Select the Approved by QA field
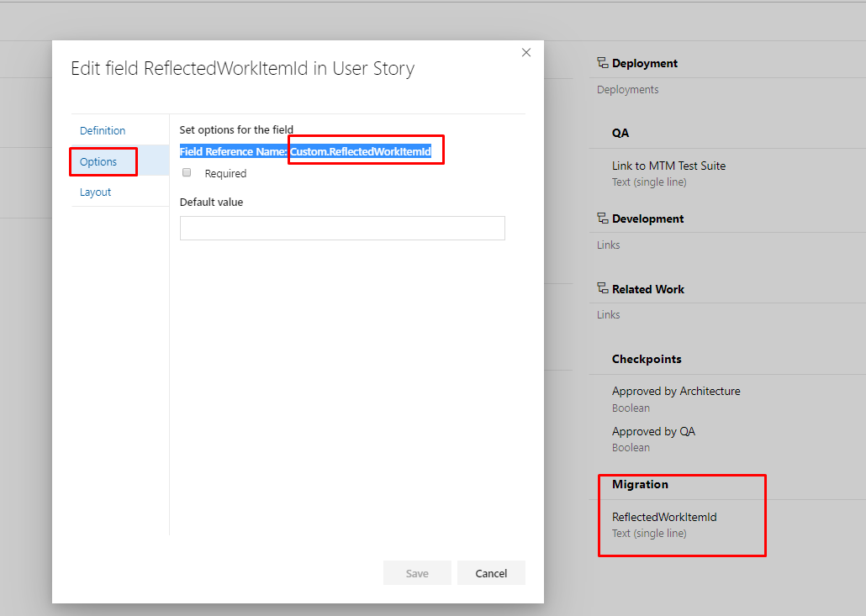 (654, 430)
